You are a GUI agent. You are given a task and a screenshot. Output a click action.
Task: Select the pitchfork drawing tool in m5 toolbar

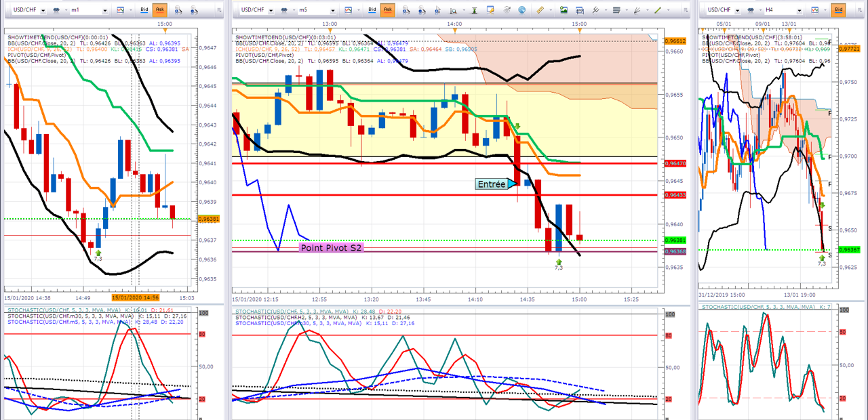click(x=595, y=10)
